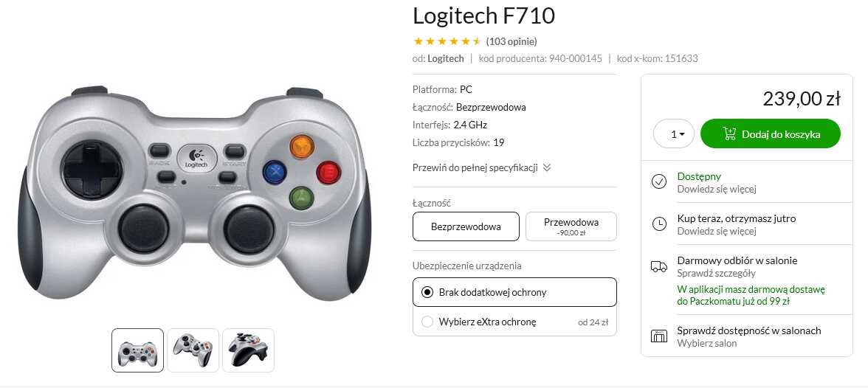Select the first front-view controller thumbnail
Viewport: 868px width, 388px height.
(x=138, y=350)
